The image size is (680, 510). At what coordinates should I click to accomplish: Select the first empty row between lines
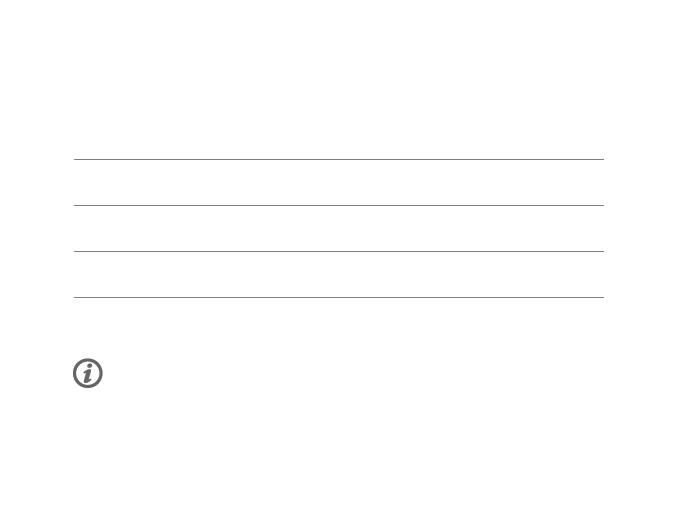coord(339,183)
